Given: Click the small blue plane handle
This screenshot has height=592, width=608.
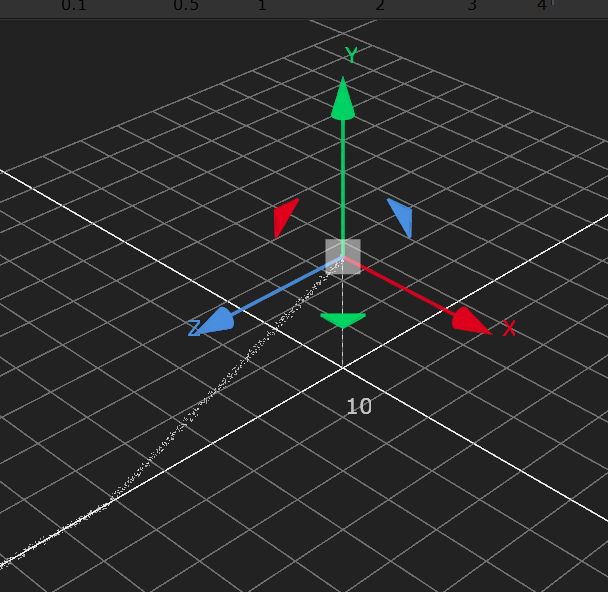Looking at the screenshot, I should (401, 217).
